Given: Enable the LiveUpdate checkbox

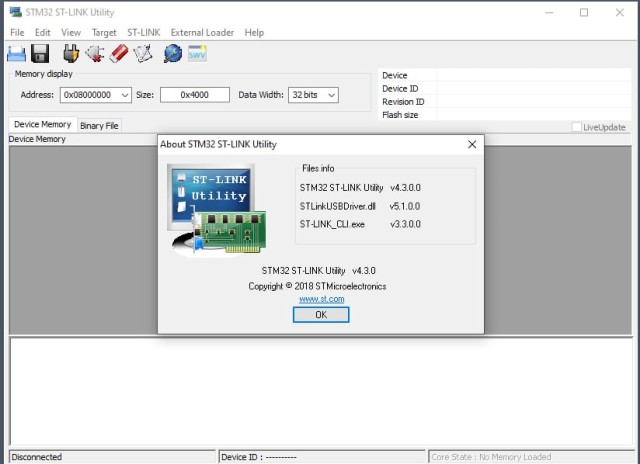Looking at the screenshot, I should tap(576, 127).
